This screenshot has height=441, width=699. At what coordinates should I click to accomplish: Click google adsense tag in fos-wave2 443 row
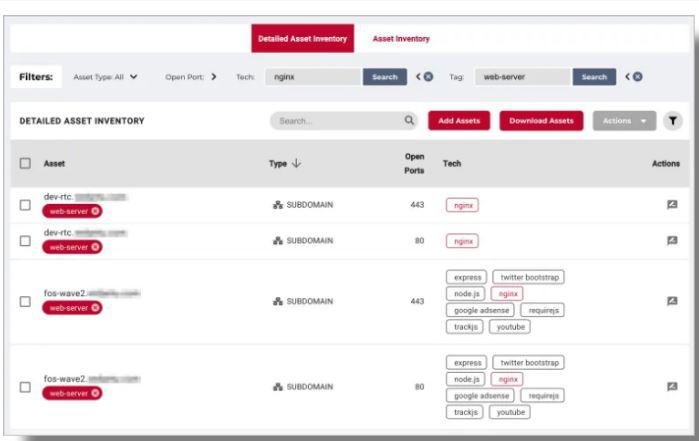481,310
